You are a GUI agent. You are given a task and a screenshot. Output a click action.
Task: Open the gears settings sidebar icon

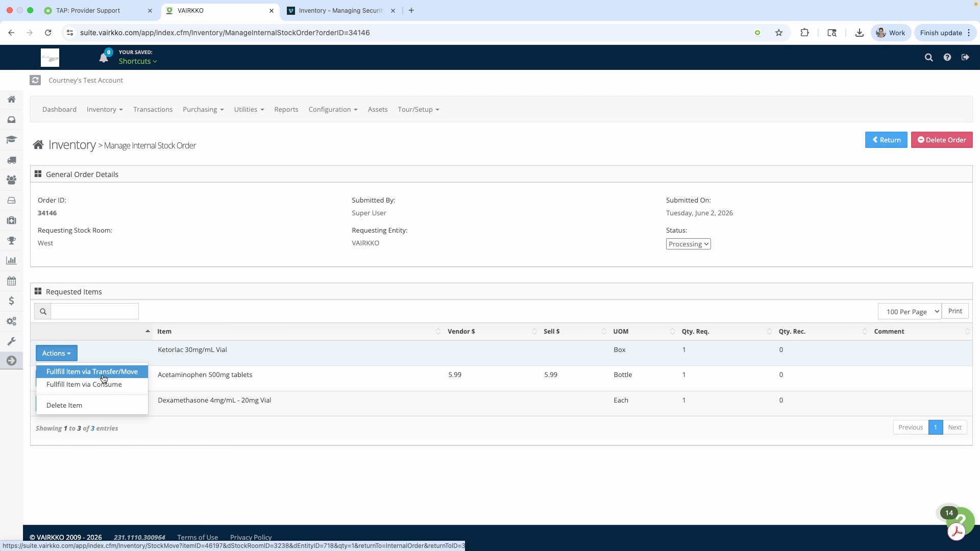point(11,321)
